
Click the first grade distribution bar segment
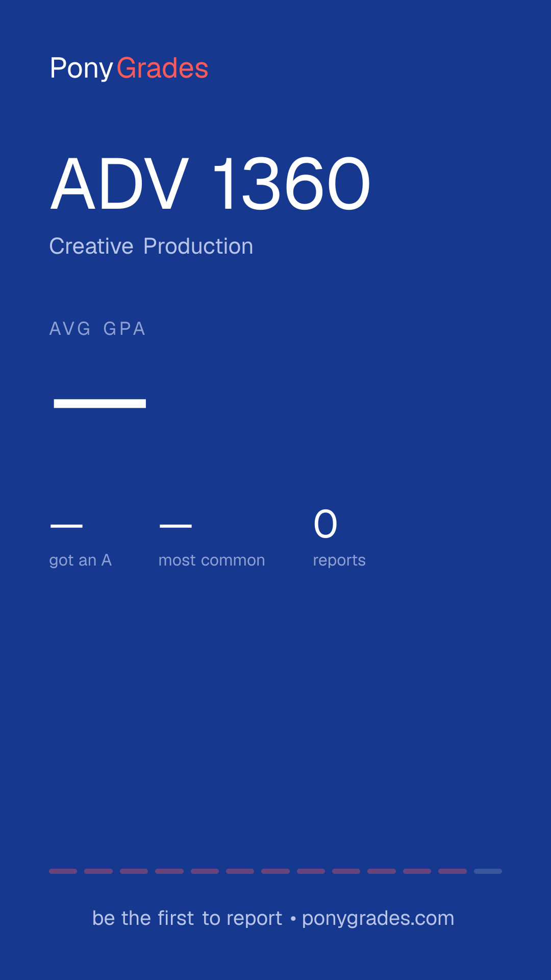(63, 871)
